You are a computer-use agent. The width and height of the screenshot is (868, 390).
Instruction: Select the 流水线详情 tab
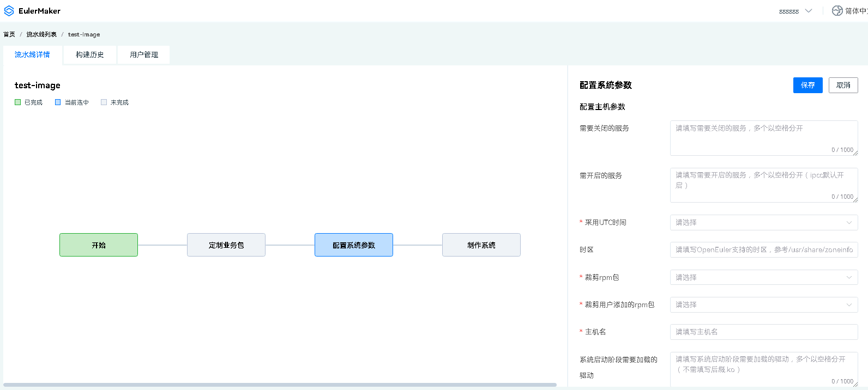(x=32, y=54)
